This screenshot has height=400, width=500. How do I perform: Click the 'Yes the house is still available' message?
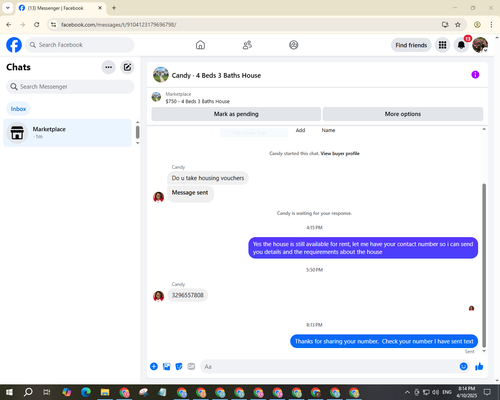pos(363,248)
